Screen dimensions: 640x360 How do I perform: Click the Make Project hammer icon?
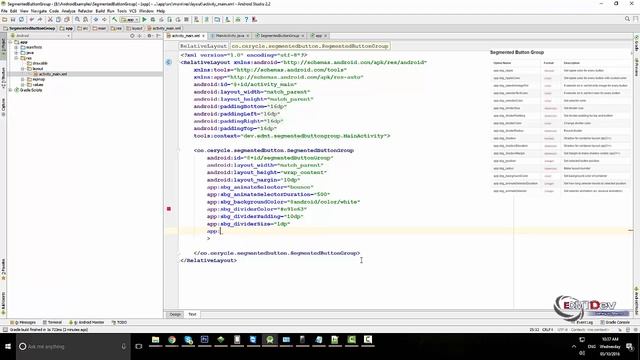pos(115,20)
